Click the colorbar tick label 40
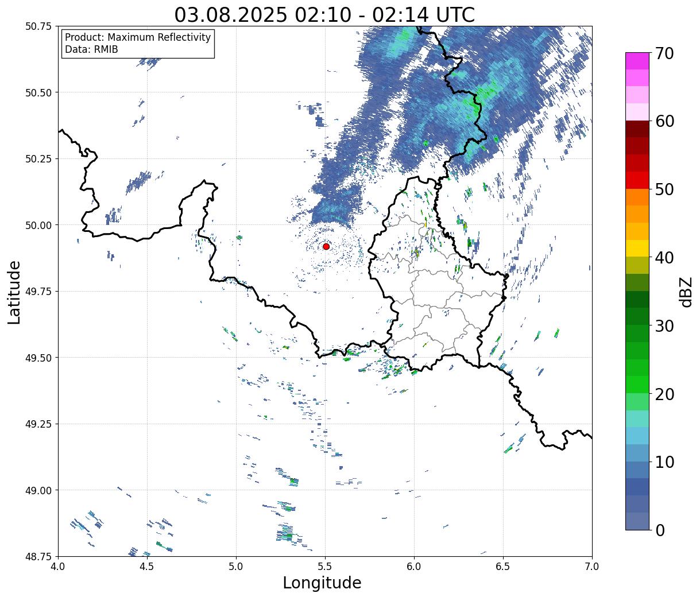700x597 pixels. tap(664, 258)
